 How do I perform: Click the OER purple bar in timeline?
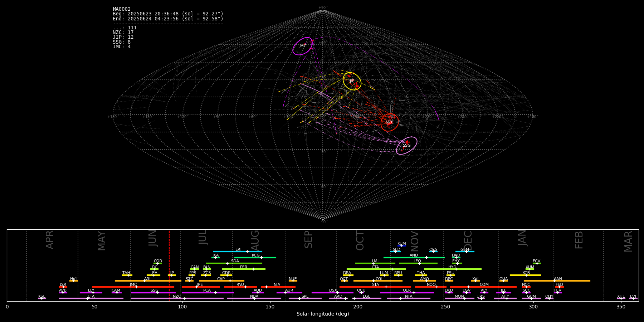(x=407, y=293)
